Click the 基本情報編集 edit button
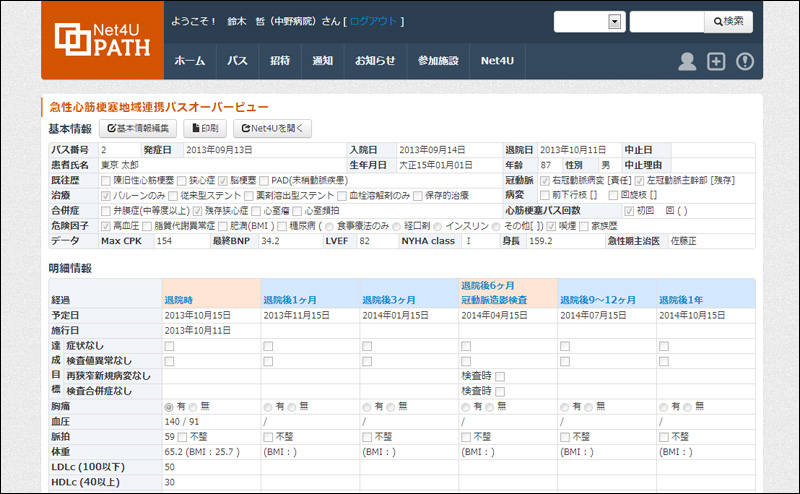Image resolution: width=800 pixels, height=494 pixels. (x=139, y=128)
